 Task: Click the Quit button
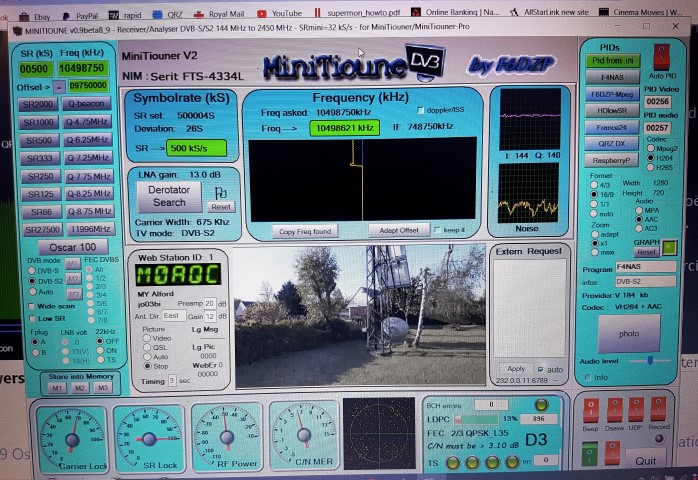coord(646,461)
